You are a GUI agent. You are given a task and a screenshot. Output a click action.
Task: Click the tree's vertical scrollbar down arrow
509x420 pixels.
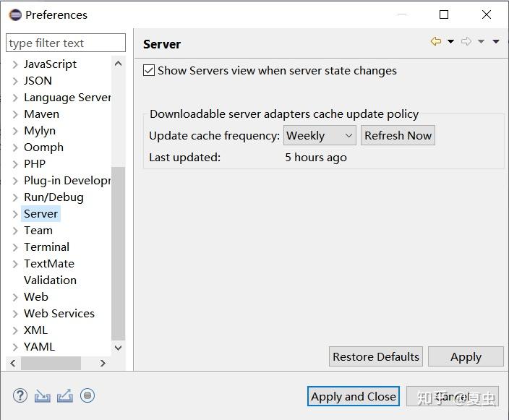118,348
